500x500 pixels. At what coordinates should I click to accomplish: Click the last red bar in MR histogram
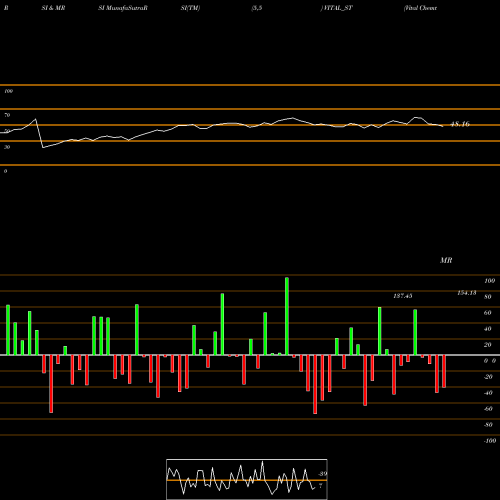click(444, 371)
